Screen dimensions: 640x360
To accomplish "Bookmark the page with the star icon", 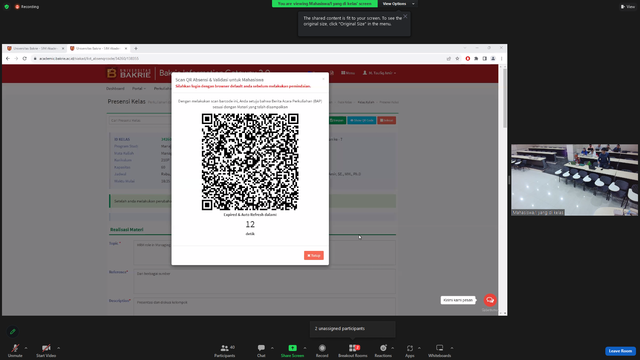I will 457,58.
